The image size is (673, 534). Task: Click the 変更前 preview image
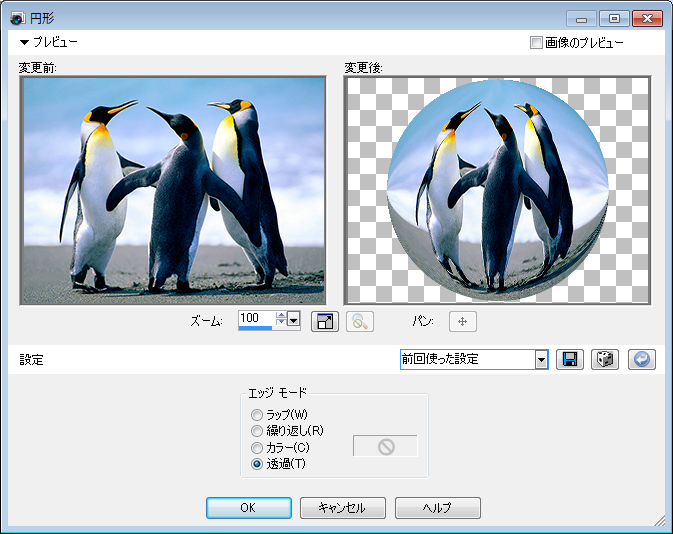pyautogui.click(x=173, y=191)
